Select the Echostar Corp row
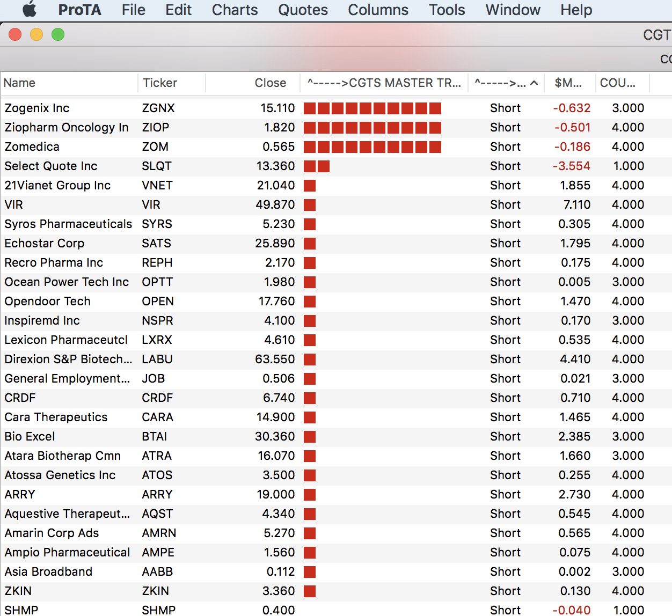Screen dimensions: 672x616 coord(336,243)
